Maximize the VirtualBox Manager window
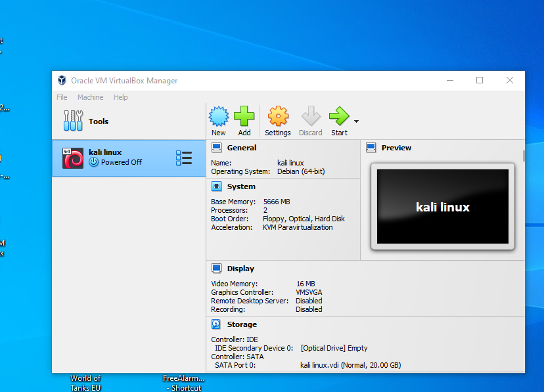Viewport: 544px width, 392px height. click(480, 80)
